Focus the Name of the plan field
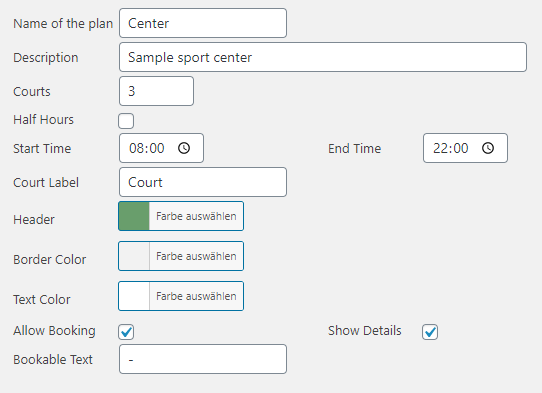The image size is (542, 393). (x=203, y=23)
